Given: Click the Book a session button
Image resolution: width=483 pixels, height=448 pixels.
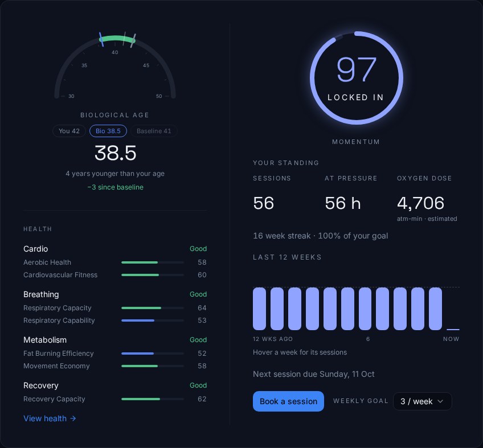Looking at the screenshot, I should tap(288, 401).
